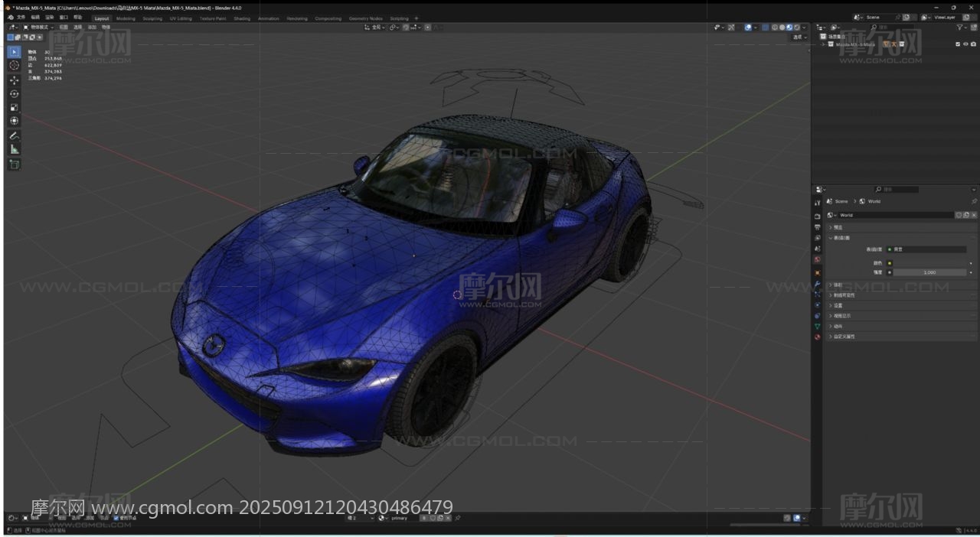Open the 编辑 menu

pyautogui.click(x=35, y=18)
